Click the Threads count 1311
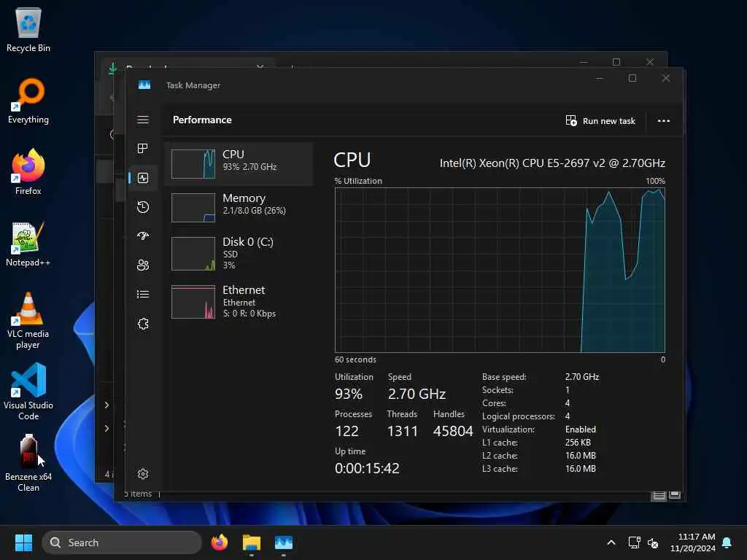This screenshot has height=560, width=747. click(x=403, y=431)
